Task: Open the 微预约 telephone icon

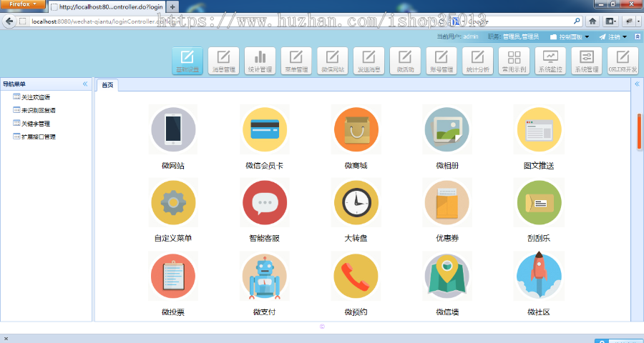Action: click(356, 276)
